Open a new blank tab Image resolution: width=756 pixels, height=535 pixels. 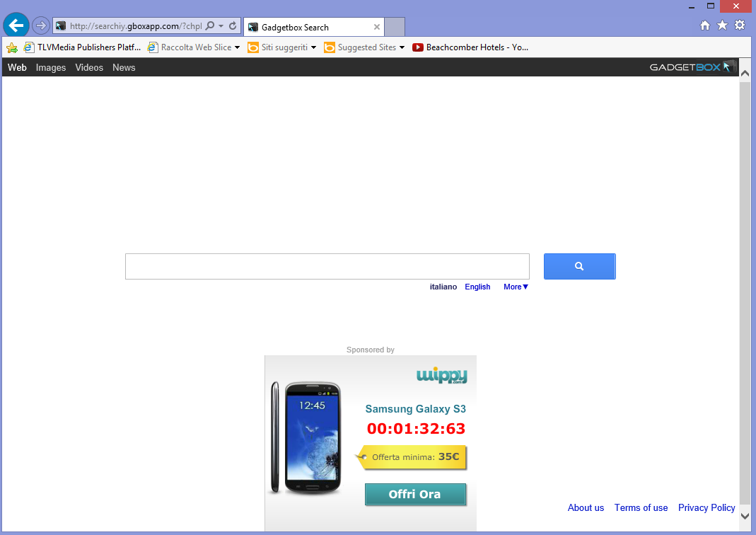coord(395,27)
